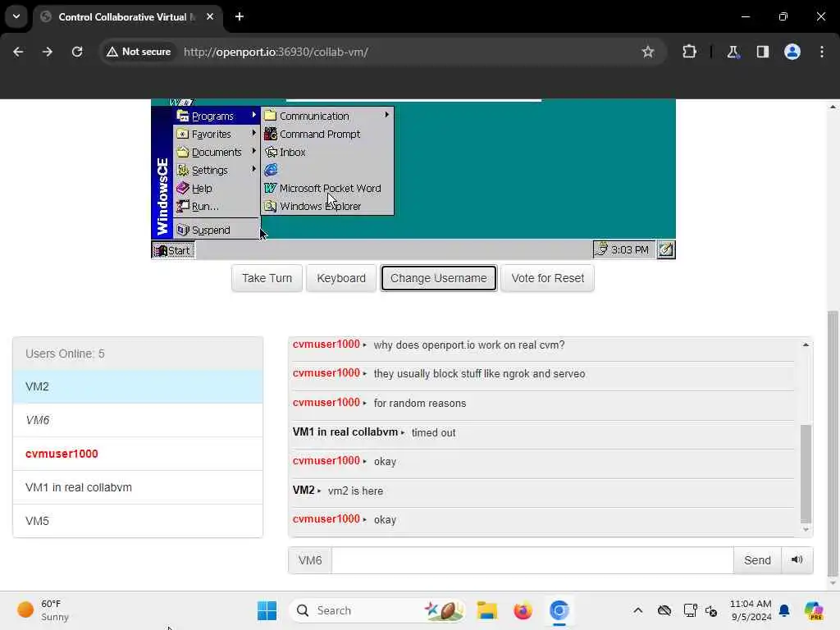
Task: Open browser Extensions puzzle icon
Action: (x=689, y=52)
